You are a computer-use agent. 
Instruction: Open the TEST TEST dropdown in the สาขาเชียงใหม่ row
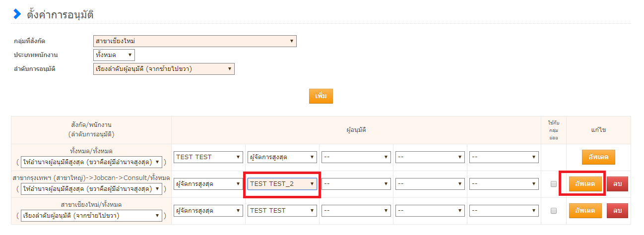pyautogui.click(x=282, y=211)
